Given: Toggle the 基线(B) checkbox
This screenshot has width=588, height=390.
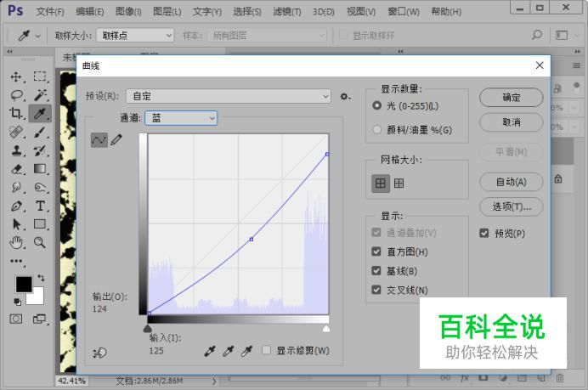Looking at the screenshot, I should [376, 271].
